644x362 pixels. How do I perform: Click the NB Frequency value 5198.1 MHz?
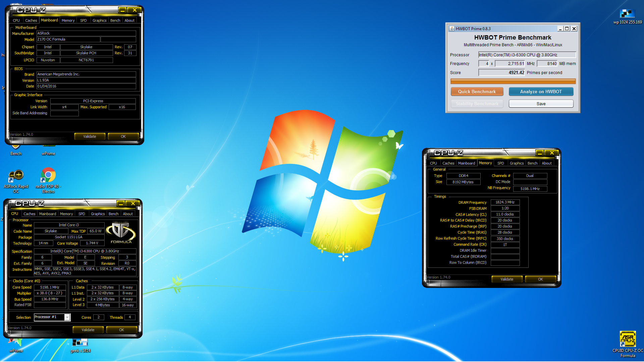[x=530, y=189]
